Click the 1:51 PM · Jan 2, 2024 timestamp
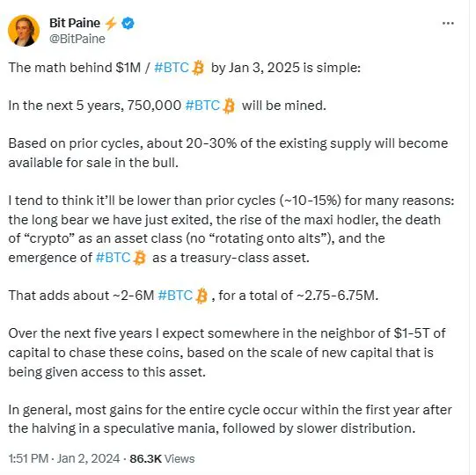The height and width of the screenshot is (475, 476). [64, 458]
